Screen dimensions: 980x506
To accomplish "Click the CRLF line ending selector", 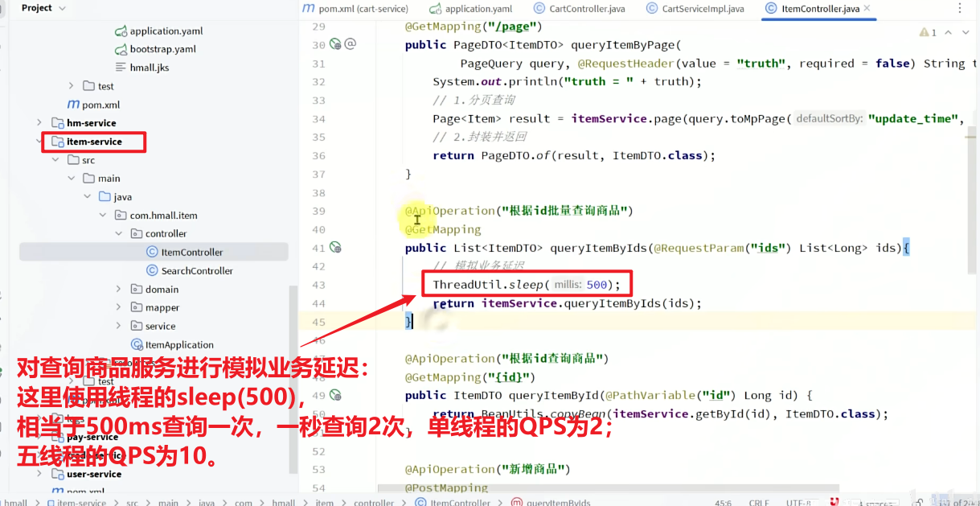I will [758, 501].
